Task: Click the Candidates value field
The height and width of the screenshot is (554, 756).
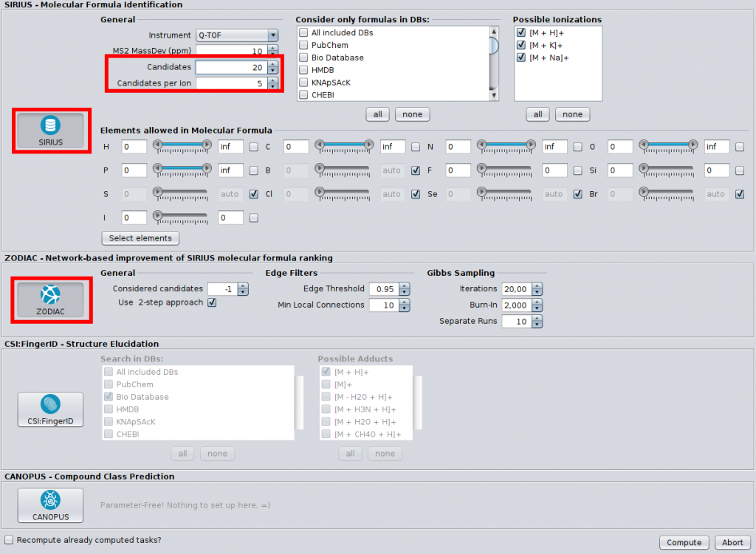Action: pyautogui.click(x=231, y=67)
